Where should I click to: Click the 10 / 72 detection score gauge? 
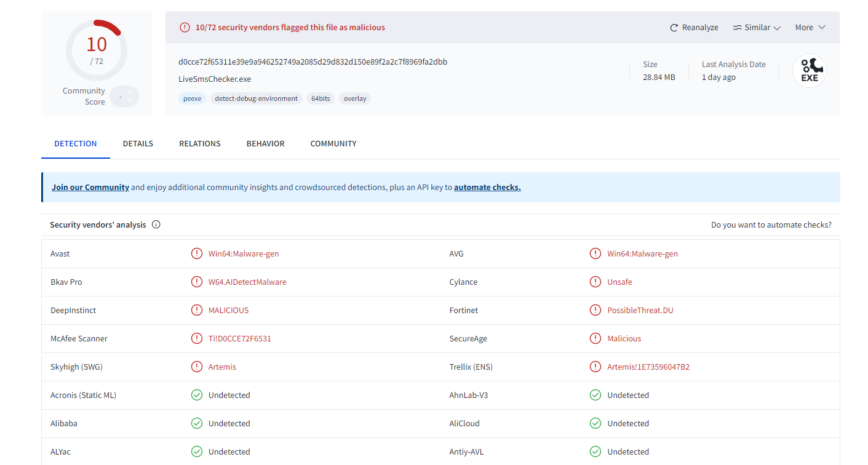point(97,50)
